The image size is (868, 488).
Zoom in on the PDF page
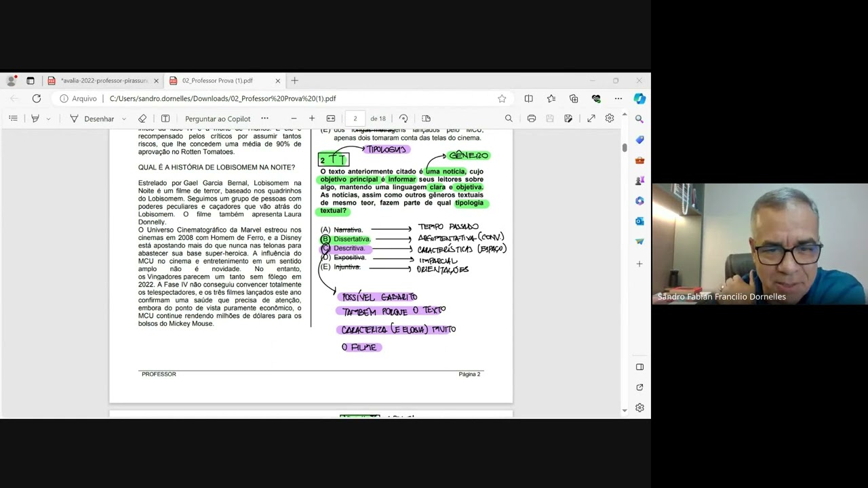tap(312, 119)
